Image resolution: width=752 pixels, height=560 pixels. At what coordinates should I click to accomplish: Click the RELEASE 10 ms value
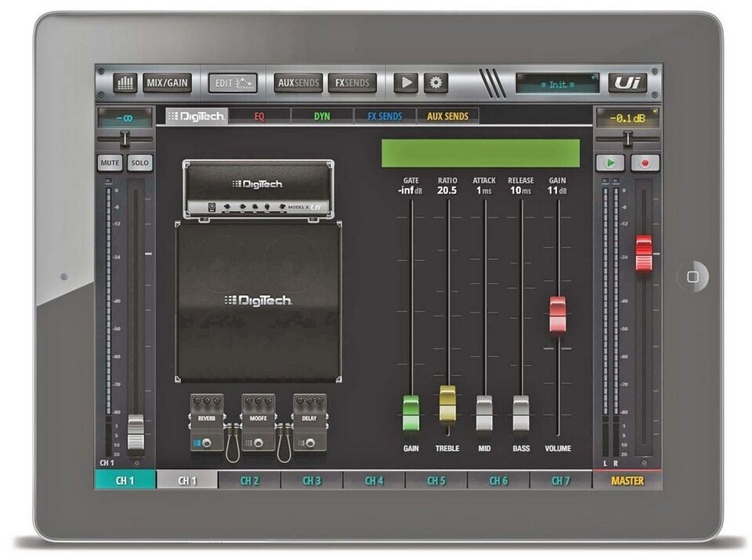pos(521,190)
